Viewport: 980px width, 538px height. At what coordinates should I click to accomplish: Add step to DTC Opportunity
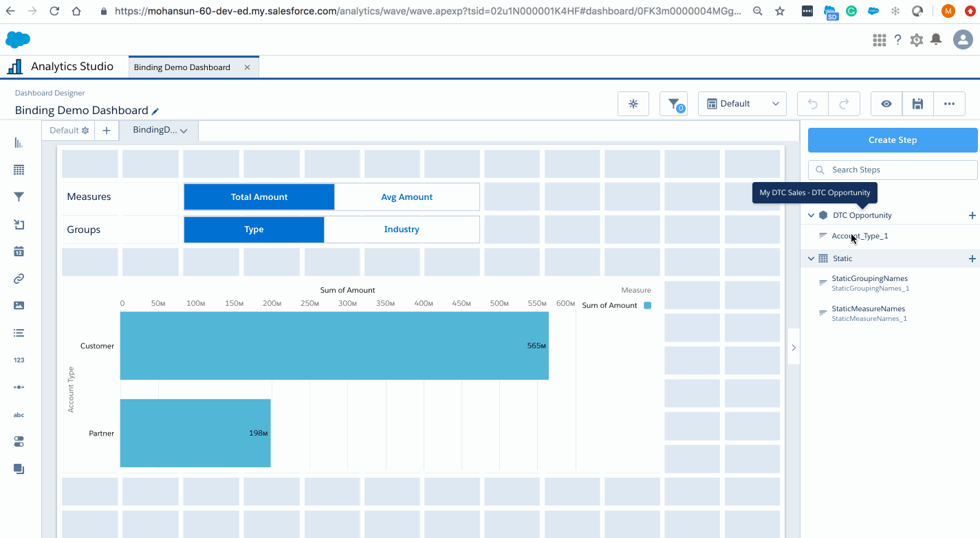(972, 215)
